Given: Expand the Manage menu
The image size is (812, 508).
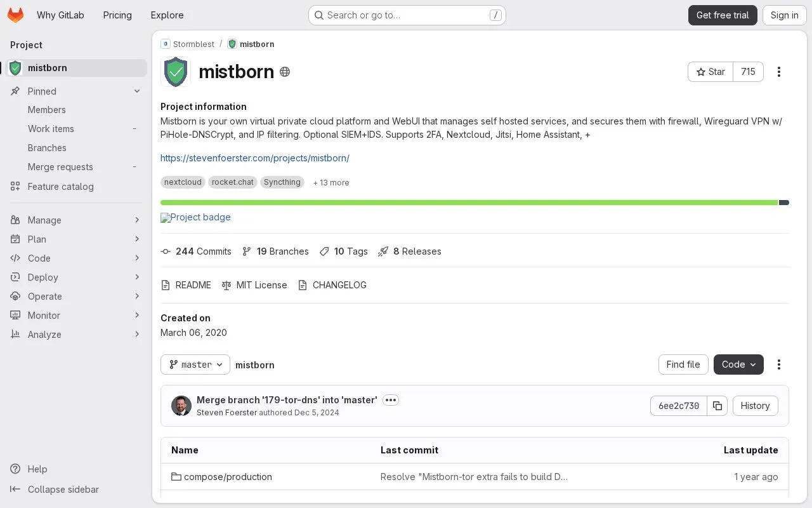Looking at the screenshot, I should pos(76,220).
